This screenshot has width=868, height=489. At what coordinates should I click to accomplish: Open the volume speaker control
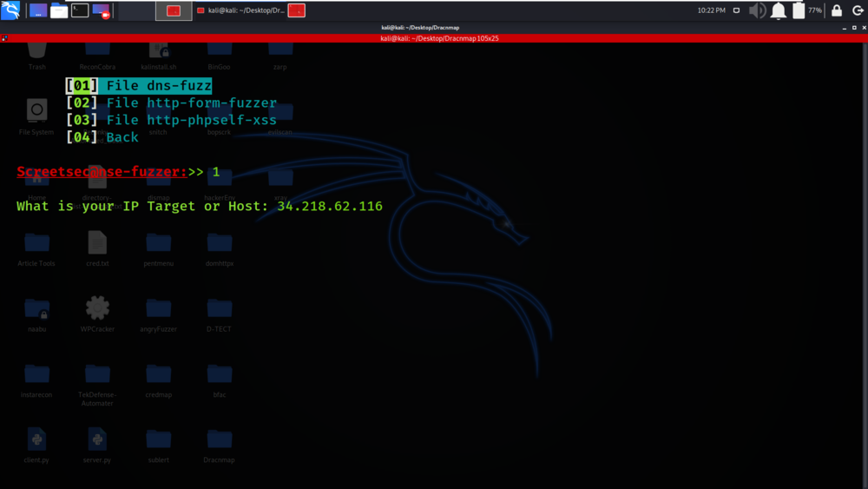tap(757, 10)
